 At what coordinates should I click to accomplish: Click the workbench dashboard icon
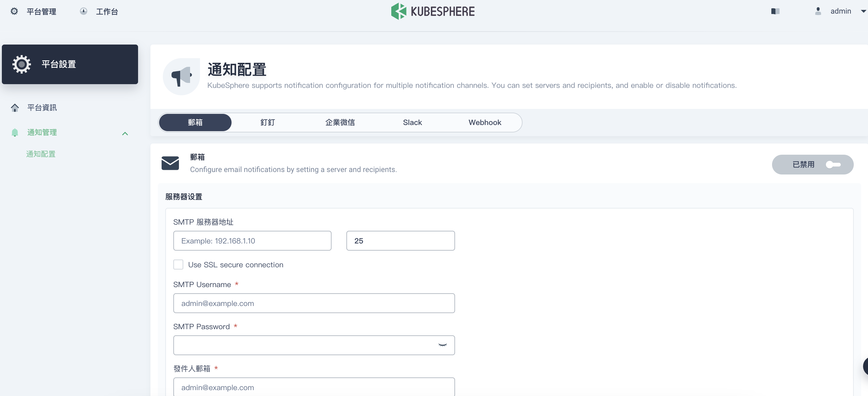[84, 11]
